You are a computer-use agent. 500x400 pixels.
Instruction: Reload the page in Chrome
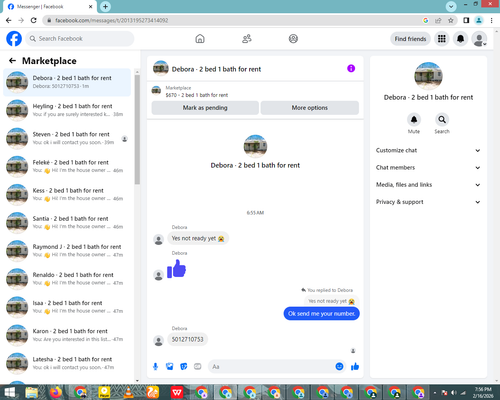pyautogui.click(x=33, y=20)
